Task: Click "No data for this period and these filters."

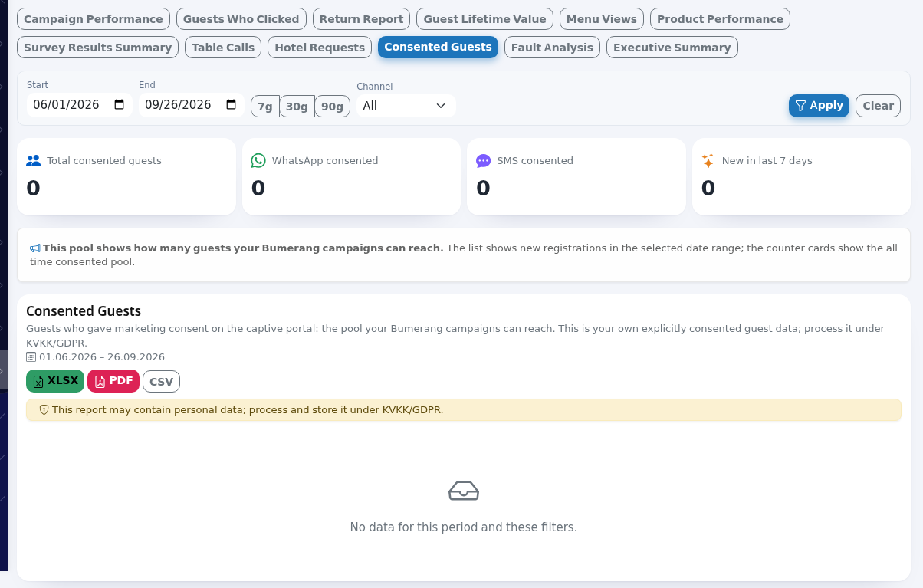Action: 464,527
